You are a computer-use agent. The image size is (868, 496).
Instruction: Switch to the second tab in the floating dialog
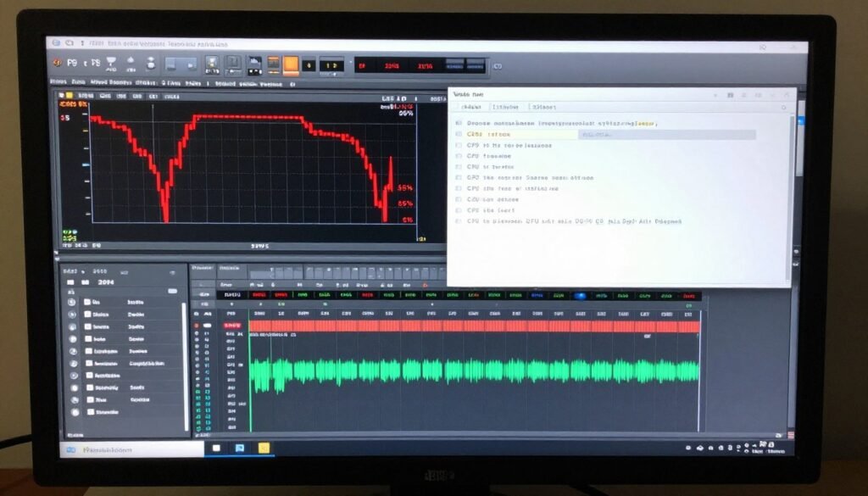(507, 107)
